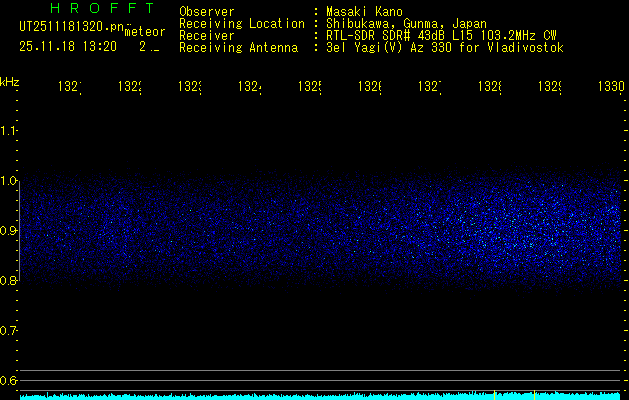
Task: Click the 1.0 kHz frequency tick label
Action: [9, 180]
